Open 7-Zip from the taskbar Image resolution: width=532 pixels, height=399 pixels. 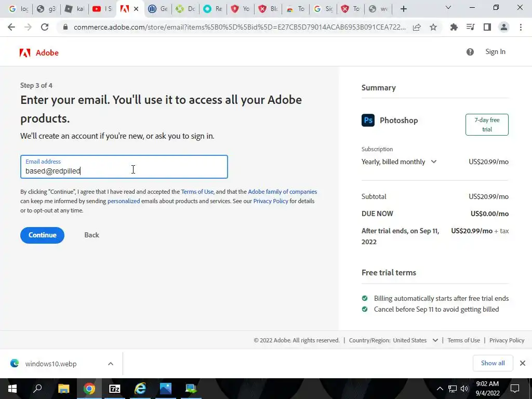click(x=115, y=389)
